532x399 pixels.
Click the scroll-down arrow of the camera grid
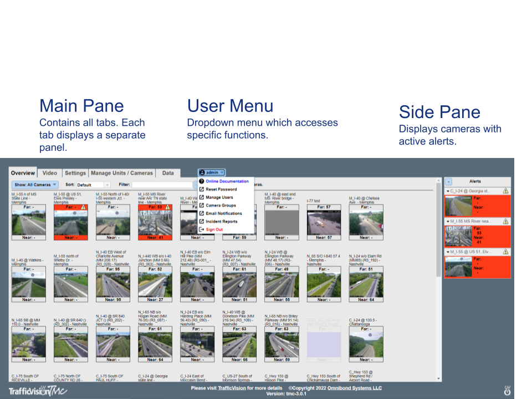(438, 378)
